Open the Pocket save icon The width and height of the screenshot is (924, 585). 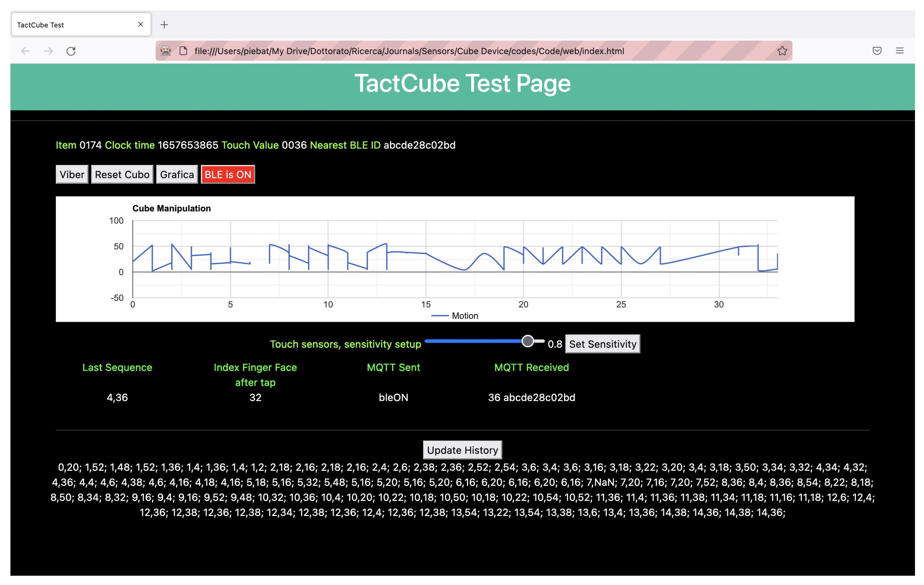(877, 51)
